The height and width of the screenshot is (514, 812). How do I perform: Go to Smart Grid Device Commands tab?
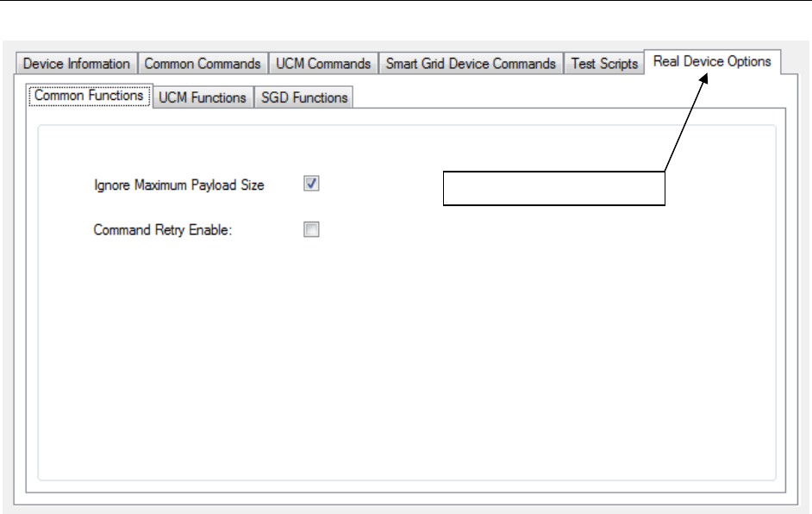pyautogui.click(x=471, y=64)
